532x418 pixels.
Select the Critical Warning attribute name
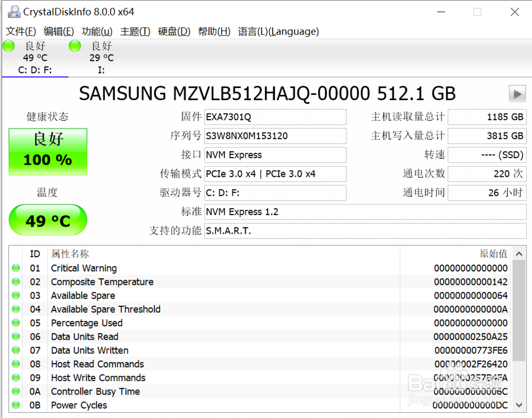[84, 268]
